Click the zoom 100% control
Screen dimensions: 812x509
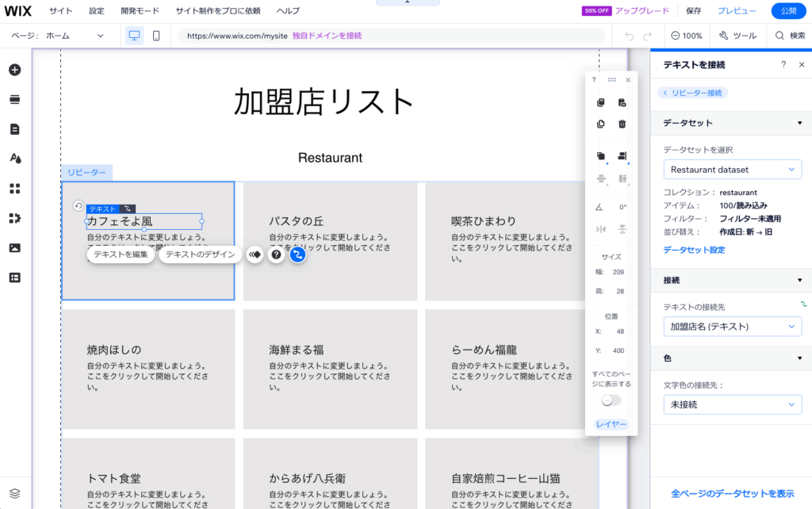(688, 36)
